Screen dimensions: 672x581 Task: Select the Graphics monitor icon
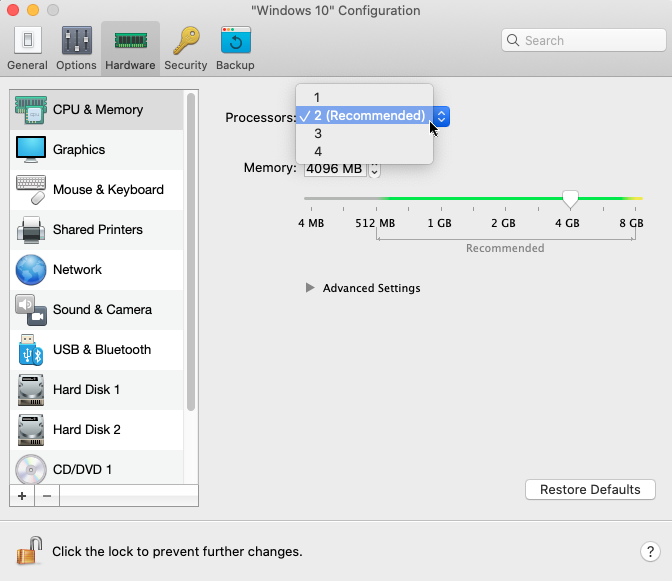[31, 150]
